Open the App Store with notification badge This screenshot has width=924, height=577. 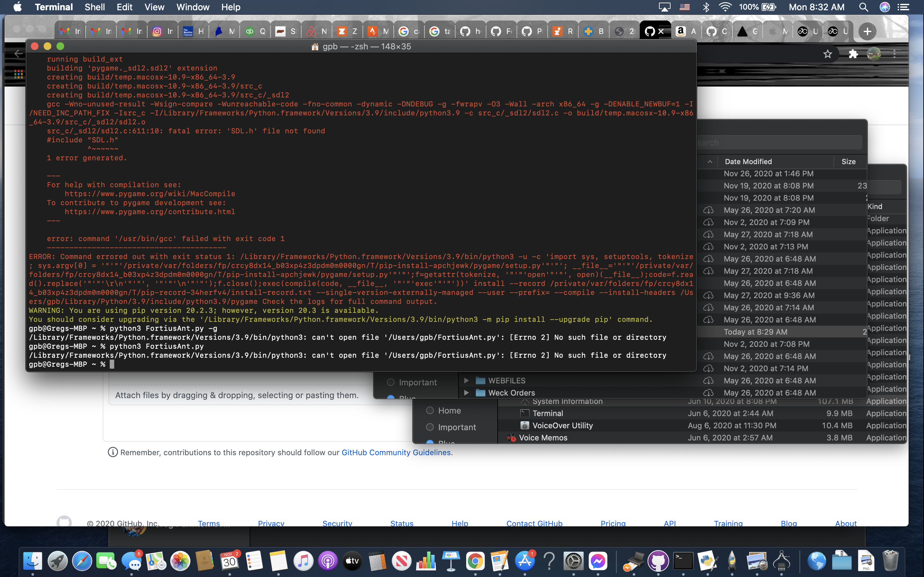tap(525, 561)
